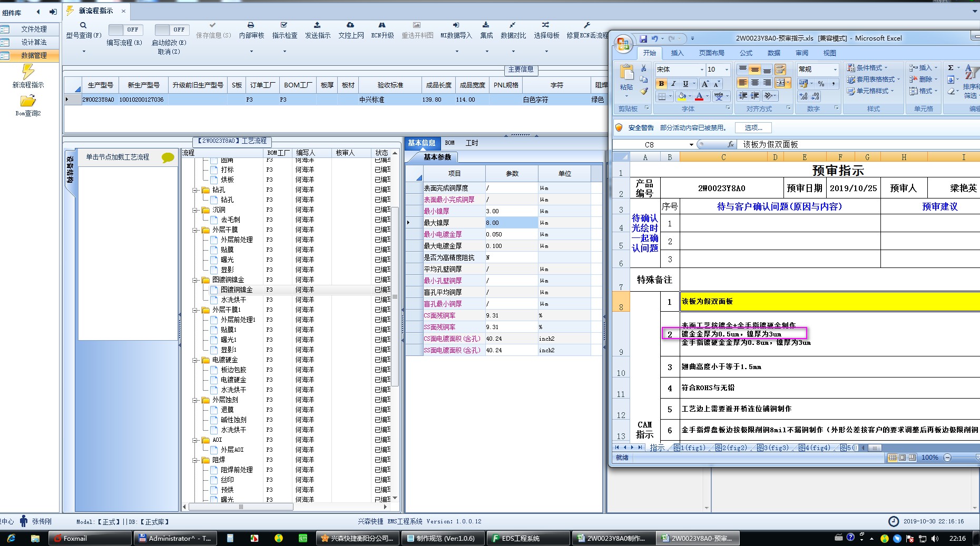Image resolution: width=980 pixels, height=546 pixels.
Task: Click the 发送指示 upload icon
Action: pyautogui.click(x=317, y=25)
